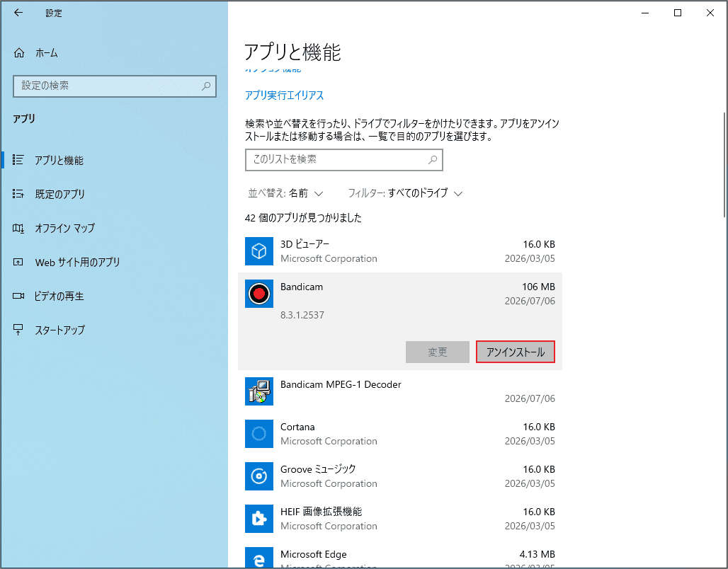Click the Bandicam size 106 MB
The image size is (728, 569).
coord(539,287)
